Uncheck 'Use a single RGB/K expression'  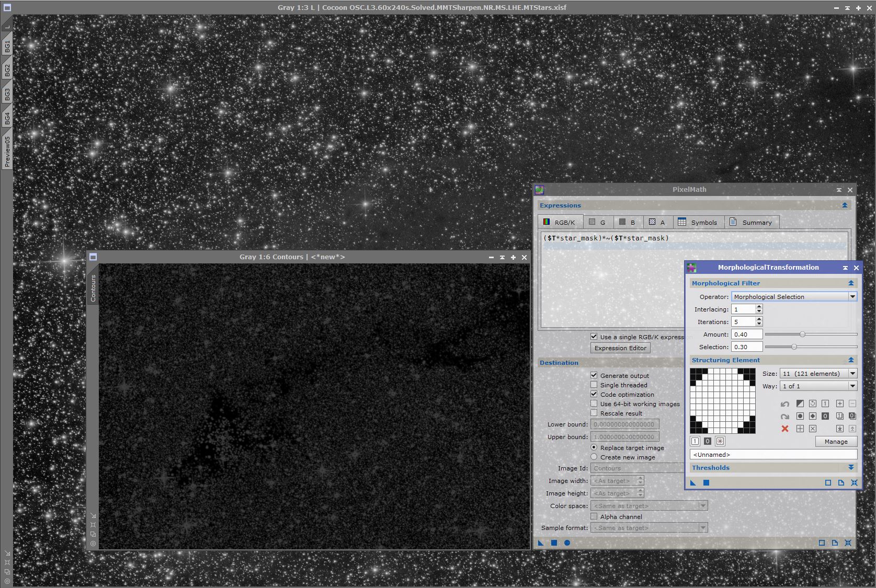(x=594, y=337)
